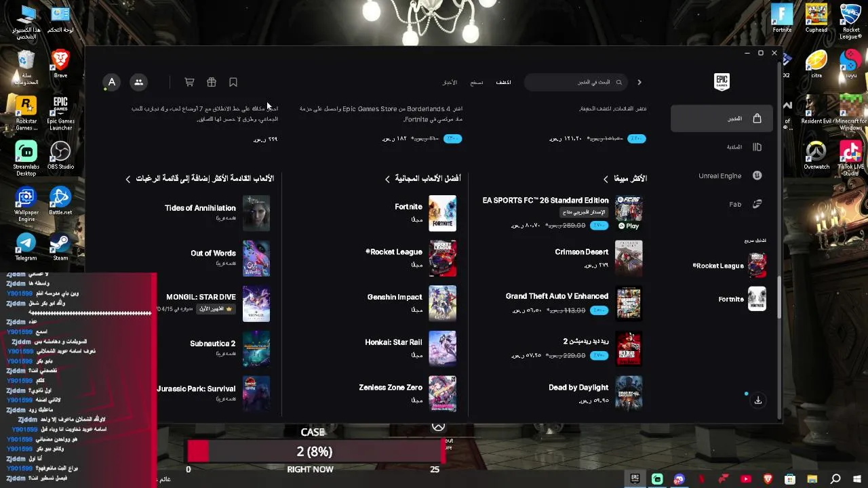This screenshot has width=868, height=488.
Task: Open citra desktop shortcut
Action: (816, 64)
